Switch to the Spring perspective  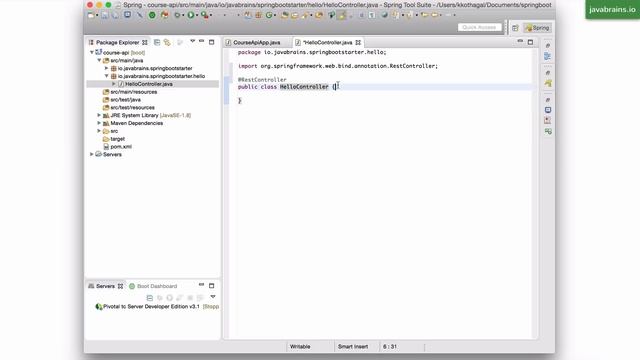[537, 28]
